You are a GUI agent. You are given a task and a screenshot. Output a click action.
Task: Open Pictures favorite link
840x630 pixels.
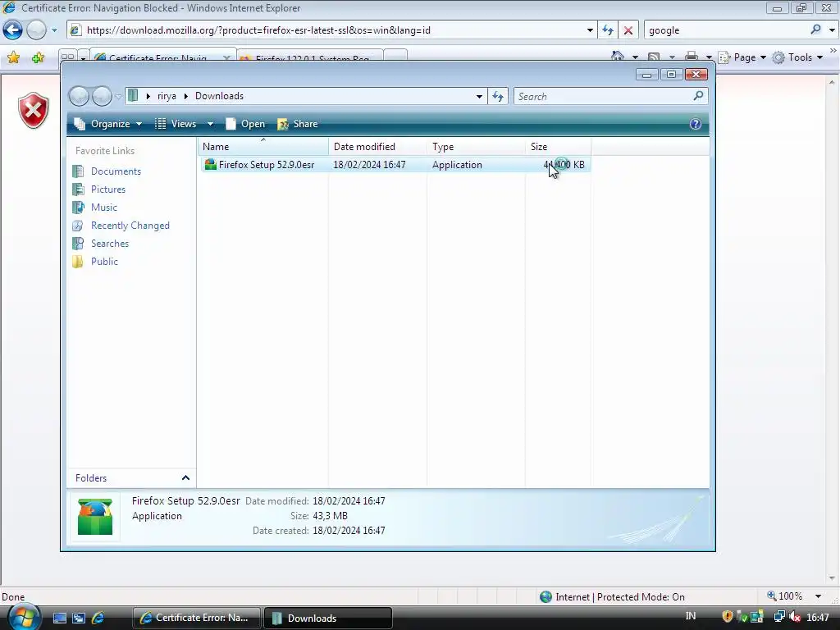coord(107,189)
